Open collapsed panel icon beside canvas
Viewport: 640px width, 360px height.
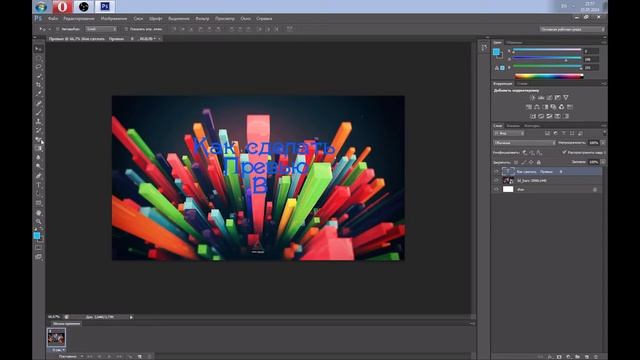point(484,48)
